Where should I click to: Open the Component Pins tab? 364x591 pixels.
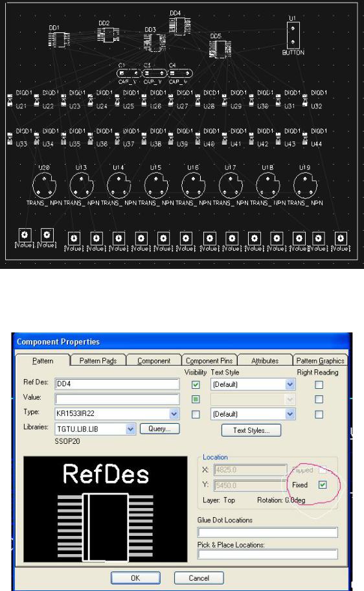tap(209, 361)
